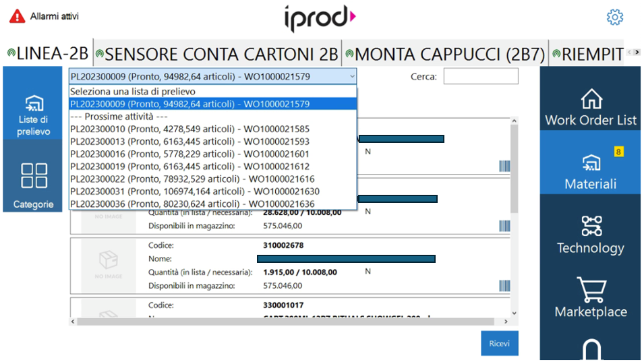This screenshot has height=364, width=644.
Task: Open Liste di prelievo panel
Action: 33,103
